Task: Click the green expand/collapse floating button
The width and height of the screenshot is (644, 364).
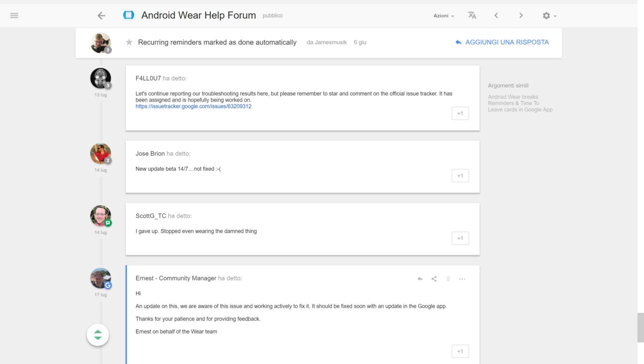Action: coord(98,335)
